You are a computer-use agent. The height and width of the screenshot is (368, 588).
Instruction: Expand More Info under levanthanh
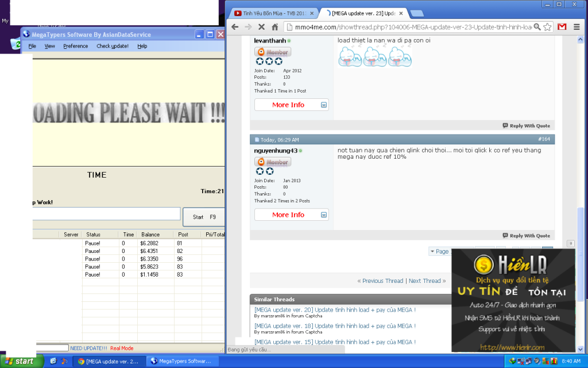point(291,105)
